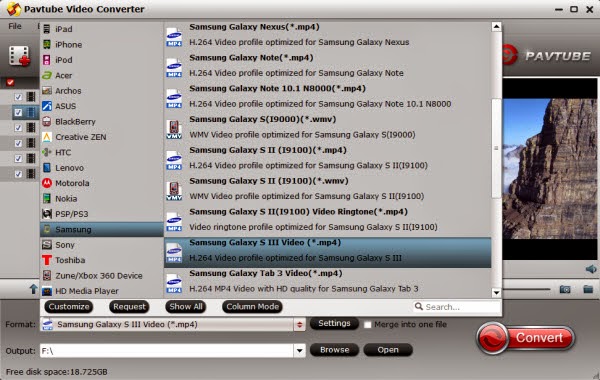Uncheck the second highlighted file checkbox
This screenshot has width=600, height=380.
[x=18, y=112]
